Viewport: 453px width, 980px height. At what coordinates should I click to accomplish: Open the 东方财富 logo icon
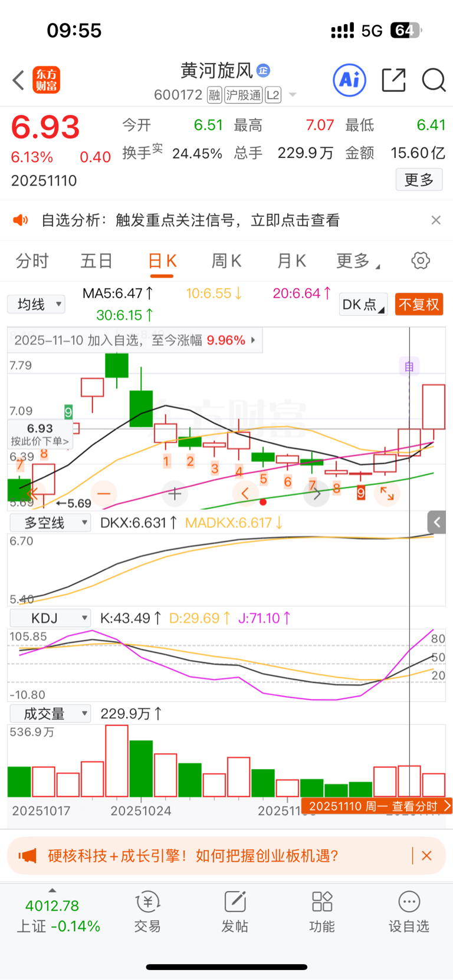(x=47, y=80)
